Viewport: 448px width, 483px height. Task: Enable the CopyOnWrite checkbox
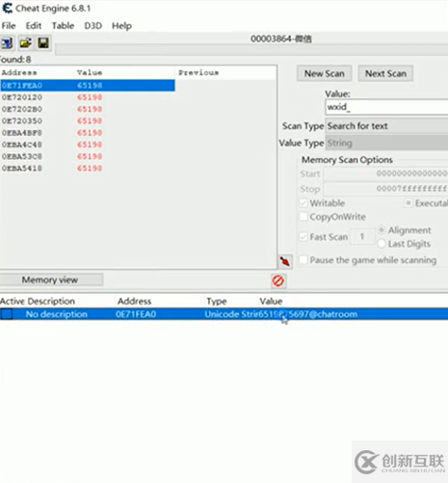click(x=303, y=217)
